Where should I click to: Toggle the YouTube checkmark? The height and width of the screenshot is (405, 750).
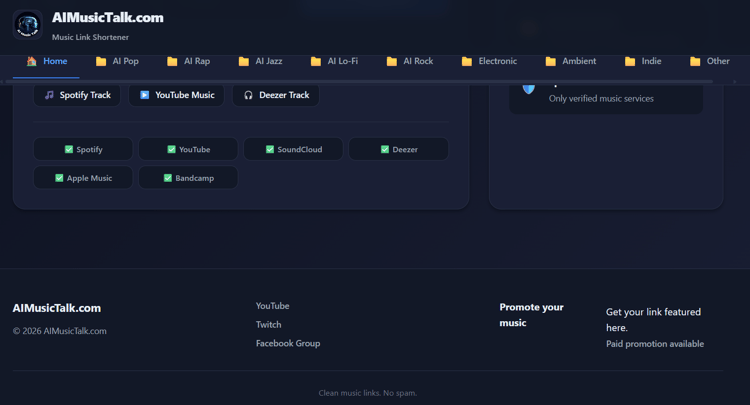pyautogui.click(x=171, y=149)
